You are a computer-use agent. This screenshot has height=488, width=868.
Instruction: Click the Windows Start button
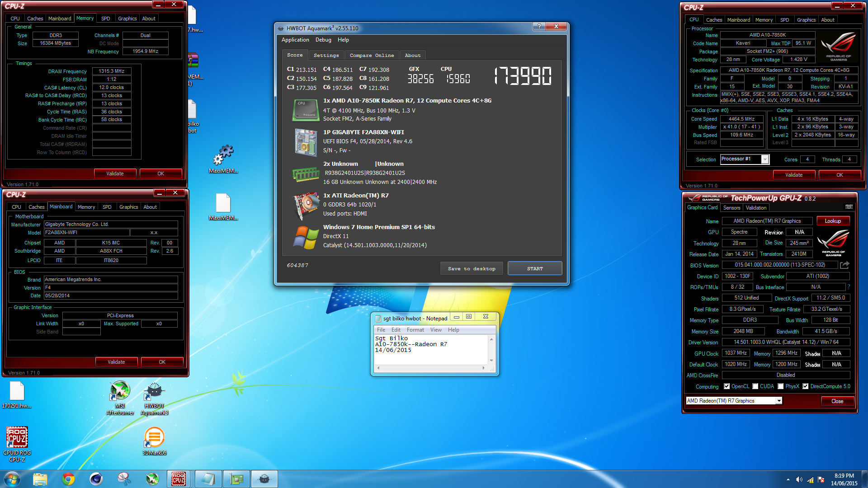coord(12,479)
